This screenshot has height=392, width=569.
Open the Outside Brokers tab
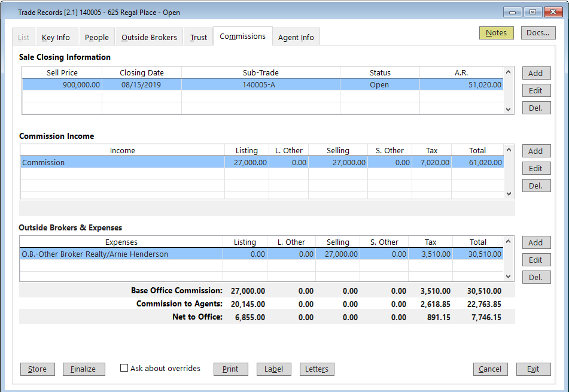(148, 37)
